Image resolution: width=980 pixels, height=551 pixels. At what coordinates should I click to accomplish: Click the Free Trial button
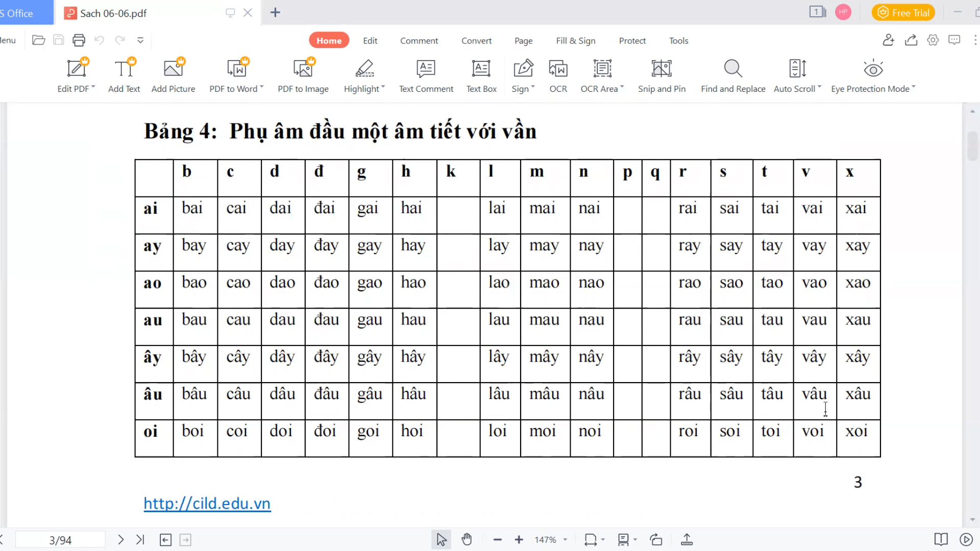(904, 13)
